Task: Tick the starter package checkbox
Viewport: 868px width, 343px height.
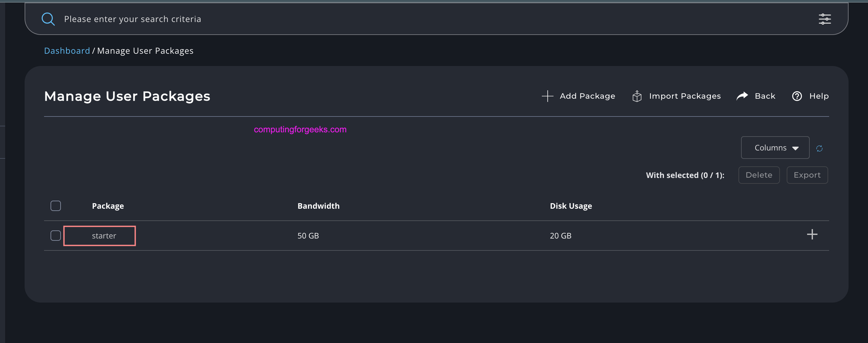Action: point(56,235)
